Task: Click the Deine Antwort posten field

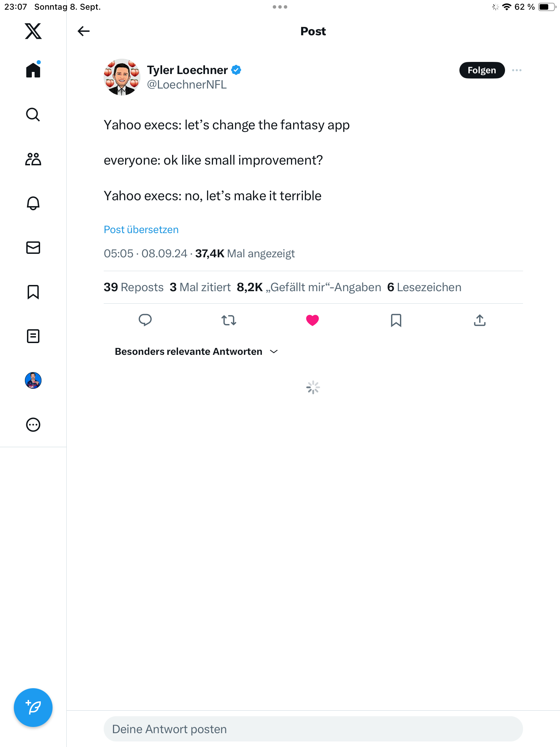Action: pos(313,729)
